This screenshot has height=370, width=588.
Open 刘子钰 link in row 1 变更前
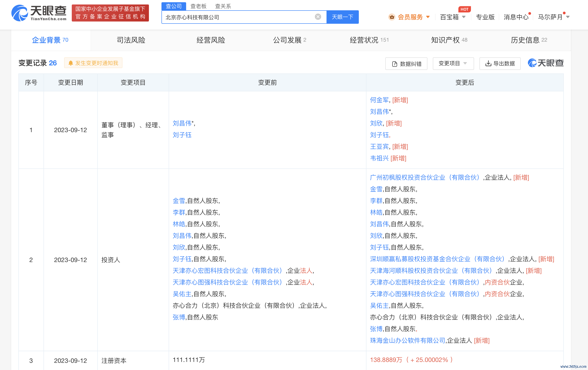182,135
